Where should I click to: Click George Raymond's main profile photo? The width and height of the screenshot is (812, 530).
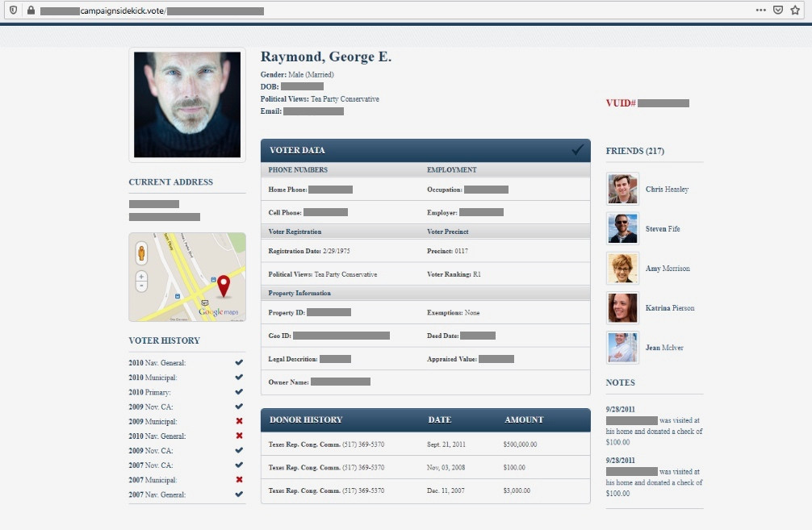(x=187, y=105)
